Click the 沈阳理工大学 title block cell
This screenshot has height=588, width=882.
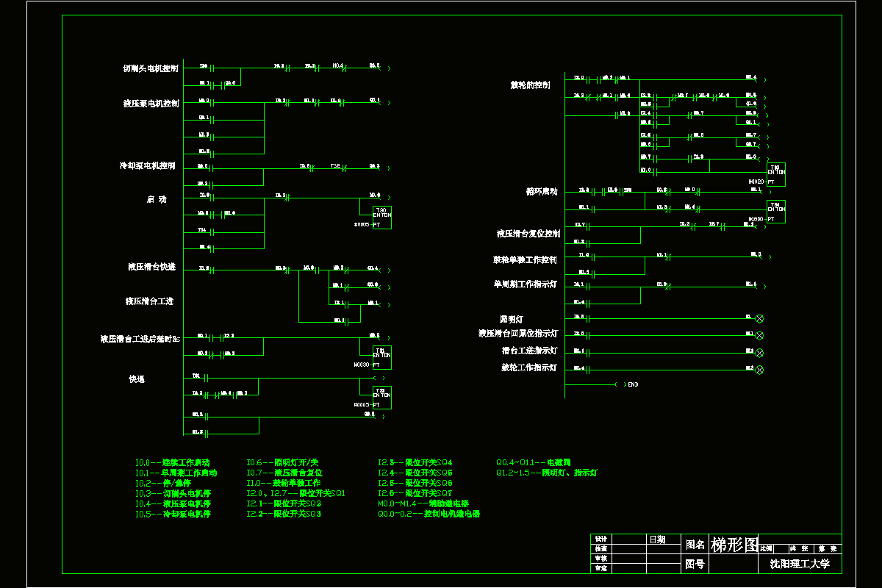[800, 564]
